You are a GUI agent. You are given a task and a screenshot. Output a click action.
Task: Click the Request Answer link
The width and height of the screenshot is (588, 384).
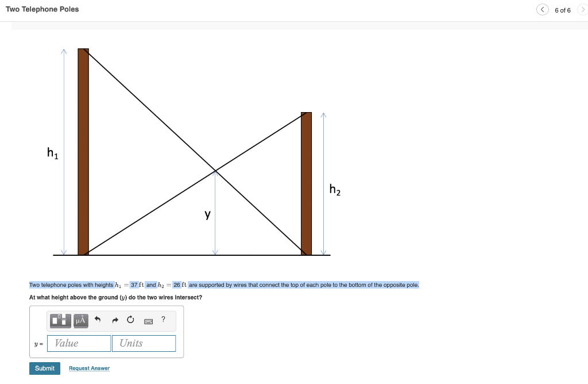click(89, 368)
